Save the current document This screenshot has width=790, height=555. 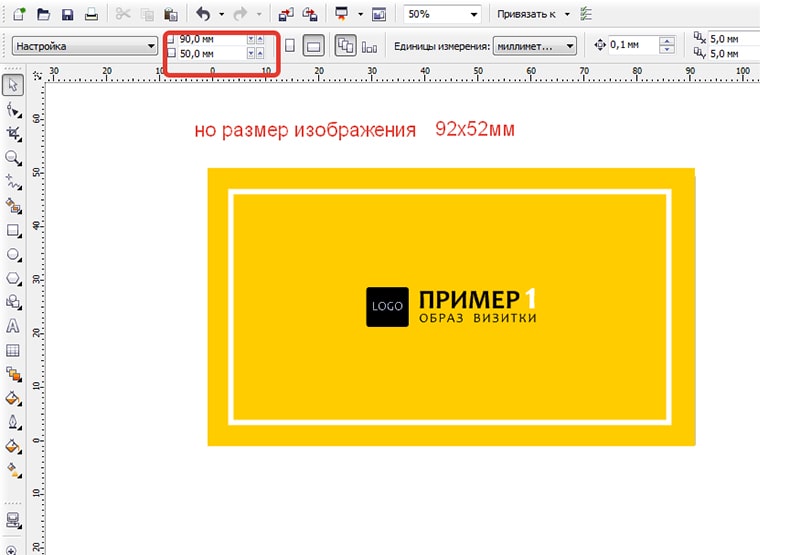coord(67,14)
